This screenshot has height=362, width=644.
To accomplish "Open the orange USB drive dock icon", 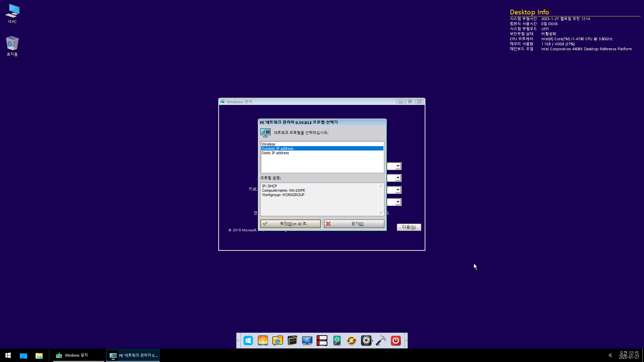I will coord(263,341).
